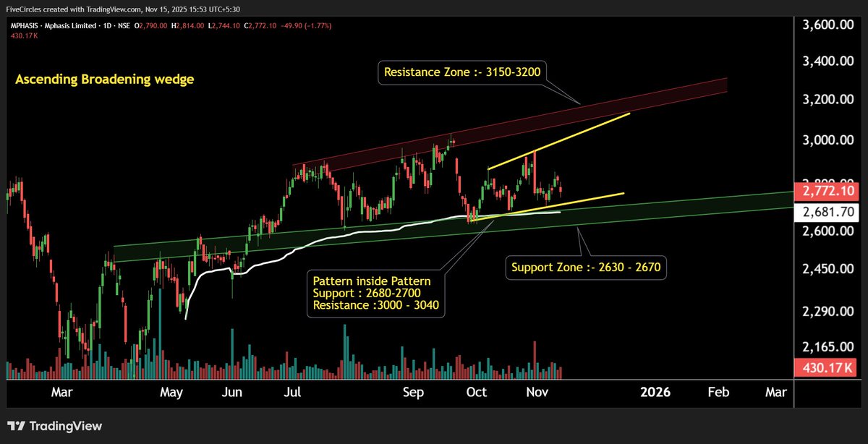
Task: Click the red last price label 2,772.10
Action: pos(827,191)
